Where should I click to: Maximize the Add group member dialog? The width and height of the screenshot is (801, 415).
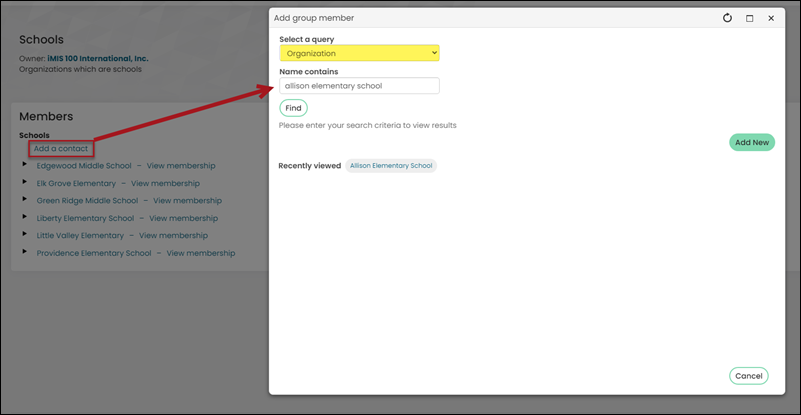click(749, 18)
